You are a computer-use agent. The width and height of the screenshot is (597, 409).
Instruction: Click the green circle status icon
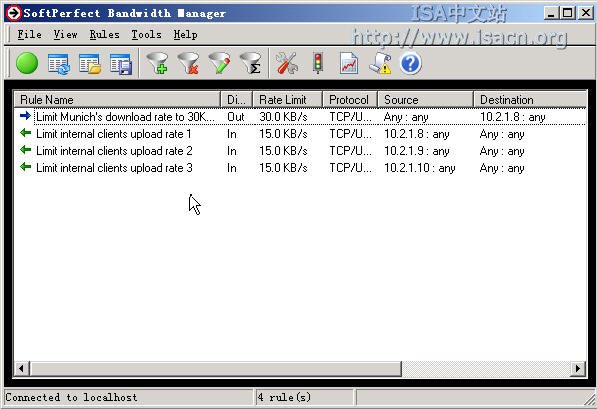pyautogui.click(x=27, y=63)
